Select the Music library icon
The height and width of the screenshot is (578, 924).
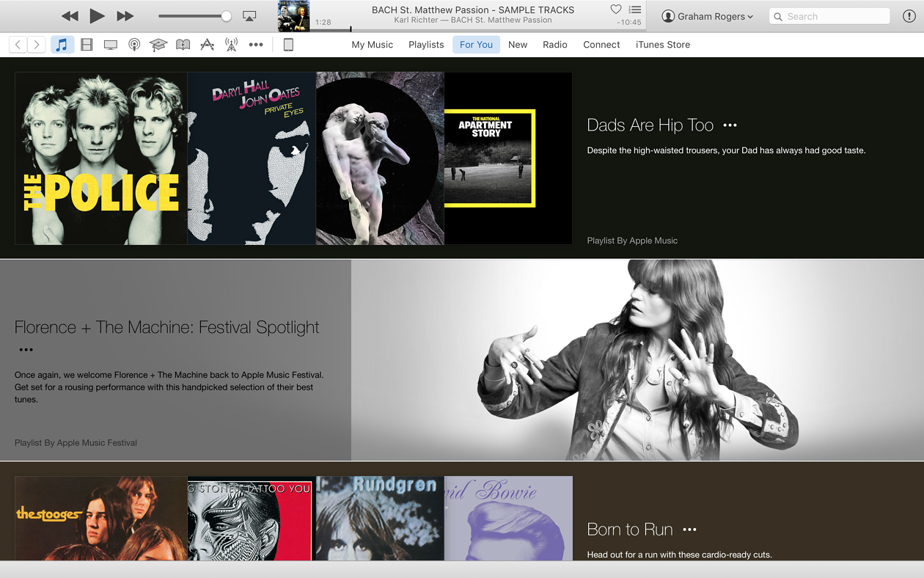pyautogui.click(x=62, y=45)
